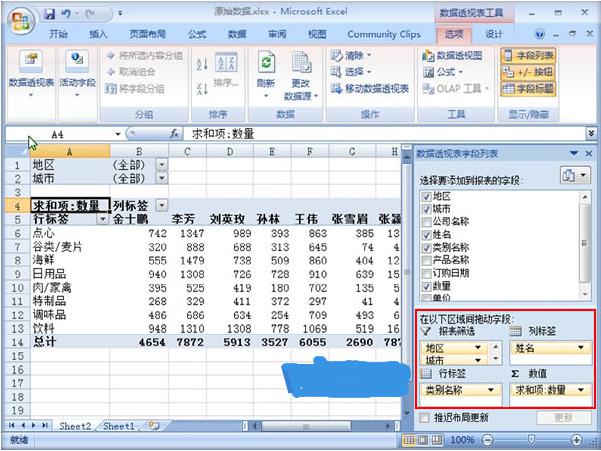Open the 地区 filter dropdown in cell B1
The height and width of the screenshot is (451, 601).
(x=162, y=165)
